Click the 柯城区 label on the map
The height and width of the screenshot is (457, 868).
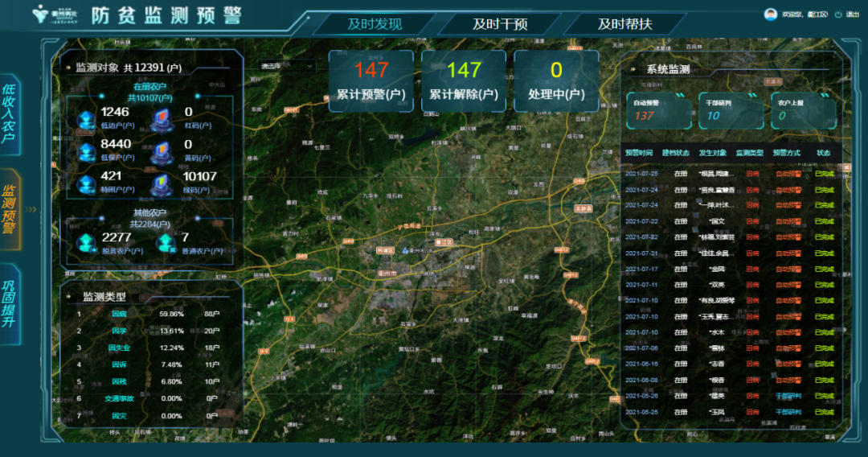[385, 250]
